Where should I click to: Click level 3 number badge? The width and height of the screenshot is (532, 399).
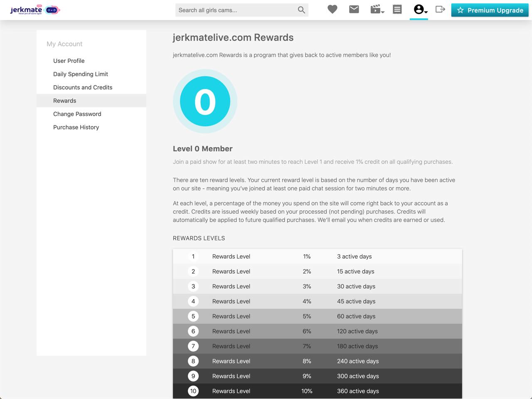click(x=193, y=286)
